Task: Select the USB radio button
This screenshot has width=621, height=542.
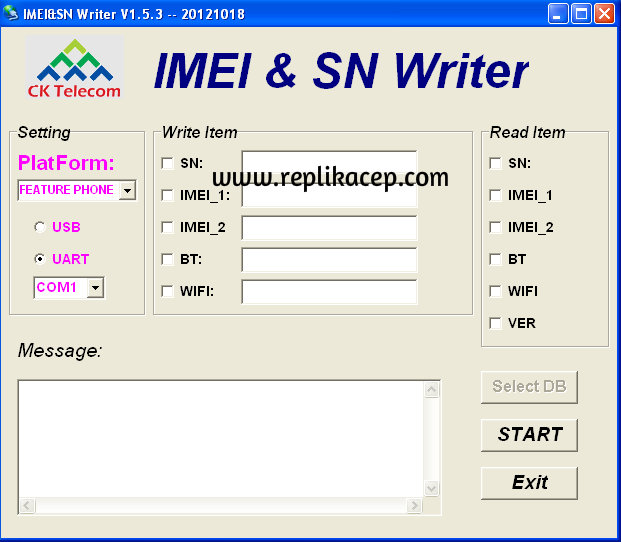Action: click(40, 227)
